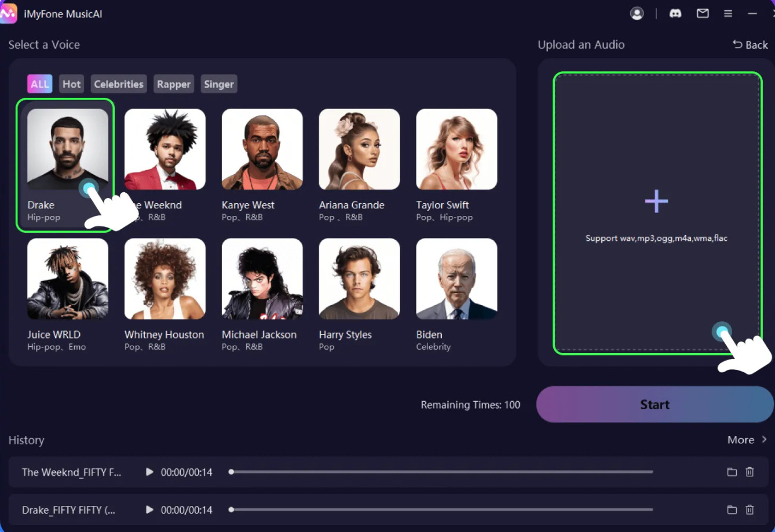The width and height of the screenshot is (775, 532).
Task: Minimize the iMyFone MusicAI window
Action: point(752,14)
